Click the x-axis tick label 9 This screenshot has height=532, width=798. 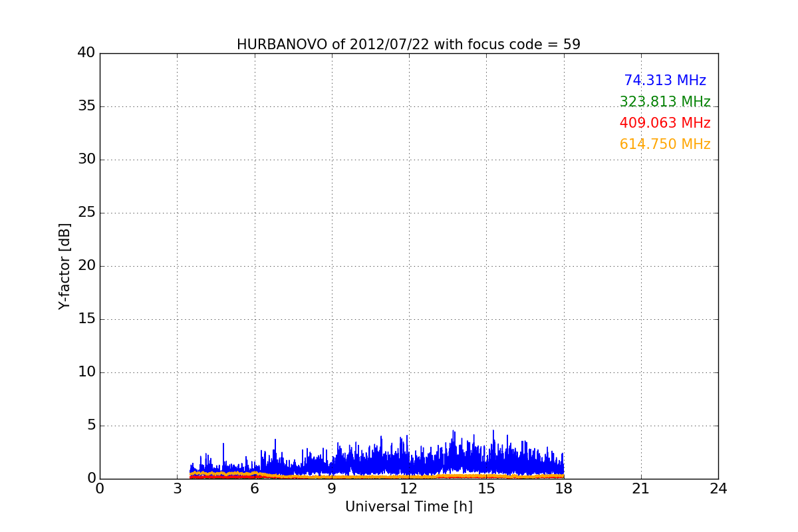click(x=332, y=489)
